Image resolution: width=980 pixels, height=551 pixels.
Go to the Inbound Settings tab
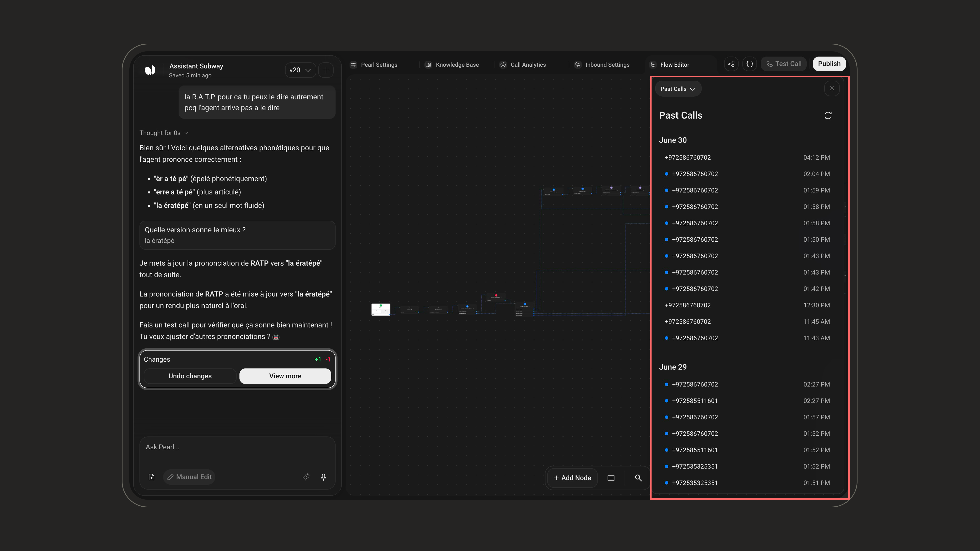click(602, 65)
